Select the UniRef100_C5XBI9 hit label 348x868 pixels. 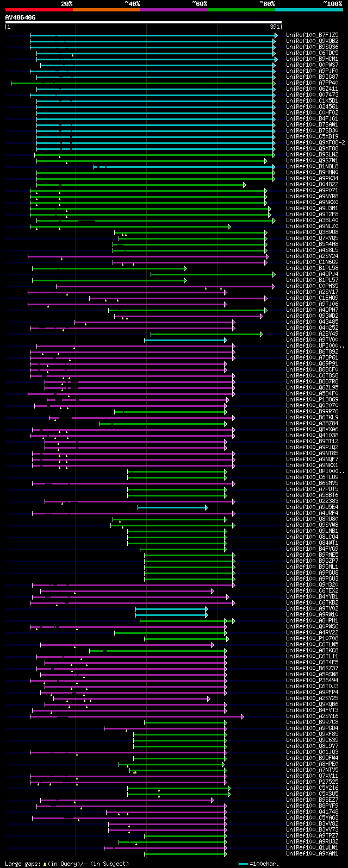[x=312, y=136]
